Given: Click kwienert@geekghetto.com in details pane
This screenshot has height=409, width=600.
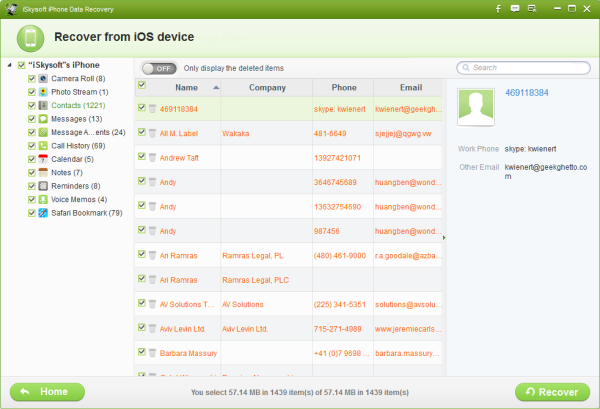Looking at the screenshot, I should click(546, 172).
